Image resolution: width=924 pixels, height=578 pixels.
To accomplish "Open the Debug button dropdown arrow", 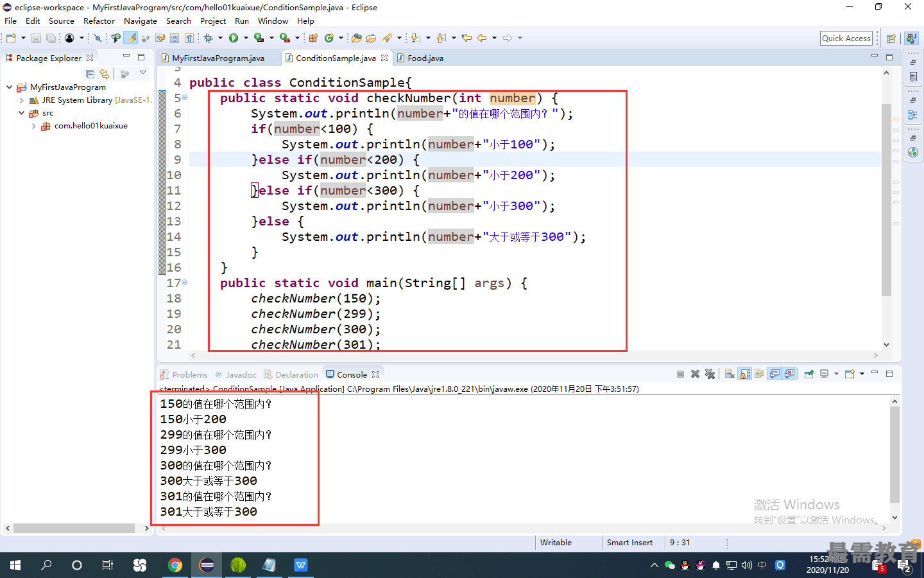I will tap(220, 38).
